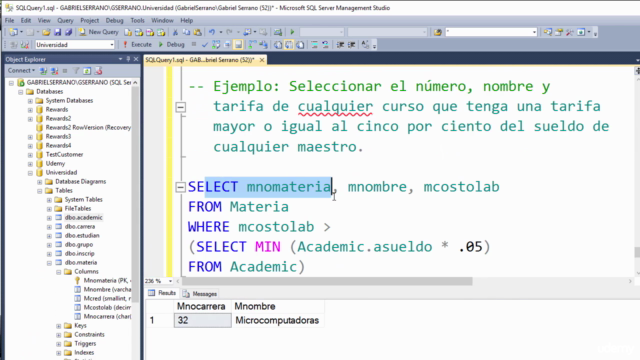Switch to the Results tab

point(162,293)
